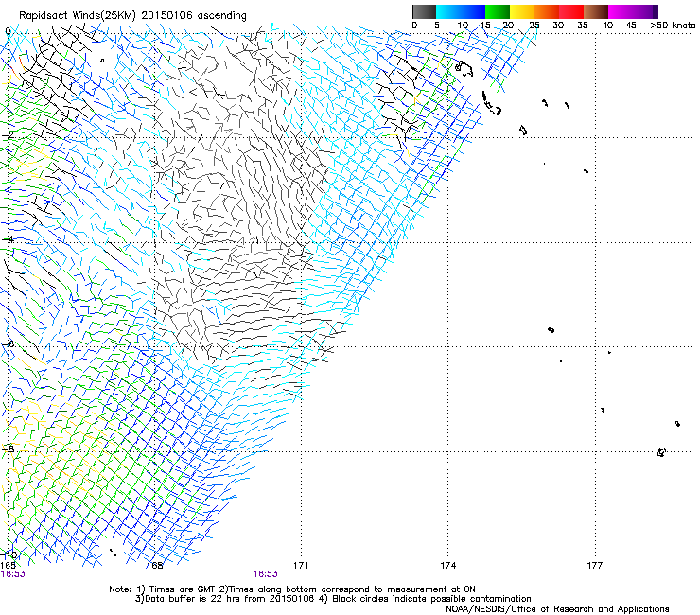
Task: Click the purple time stamp left of 171
Action: tap(265, 574)
